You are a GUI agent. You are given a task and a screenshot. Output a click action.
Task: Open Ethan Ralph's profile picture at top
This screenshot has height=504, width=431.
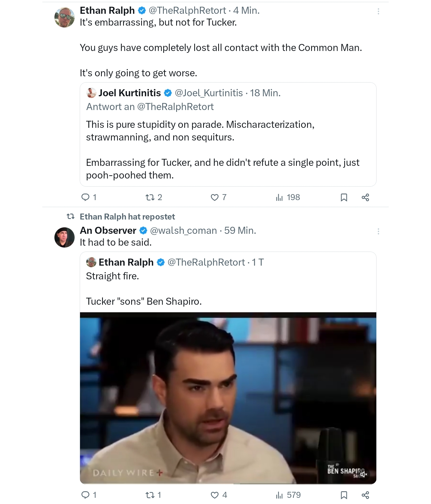pos(64,17)
